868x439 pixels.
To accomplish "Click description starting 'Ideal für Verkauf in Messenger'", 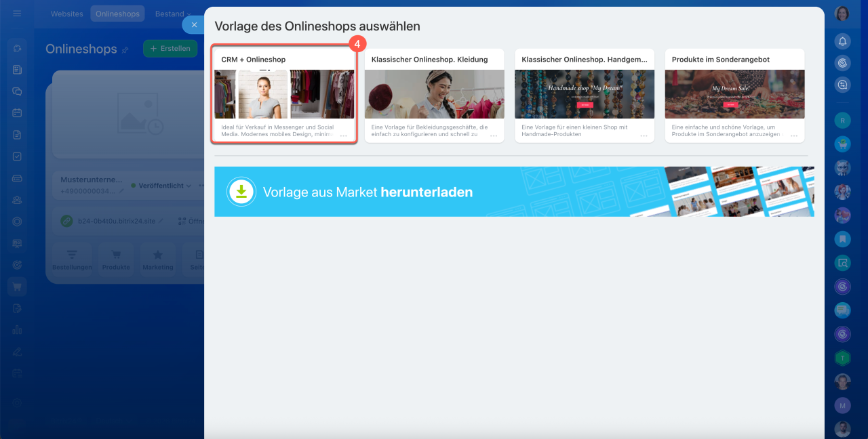I will click(x=277, y=131).
